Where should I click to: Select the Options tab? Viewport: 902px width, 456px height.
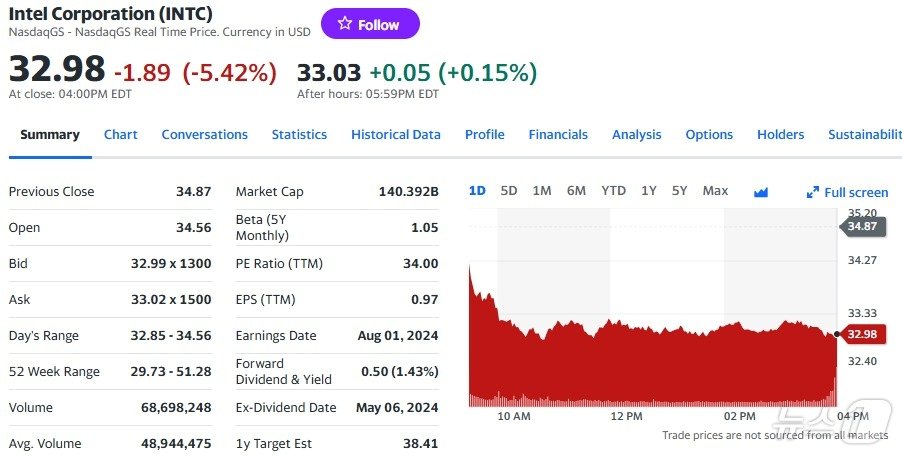pos(709,135)
